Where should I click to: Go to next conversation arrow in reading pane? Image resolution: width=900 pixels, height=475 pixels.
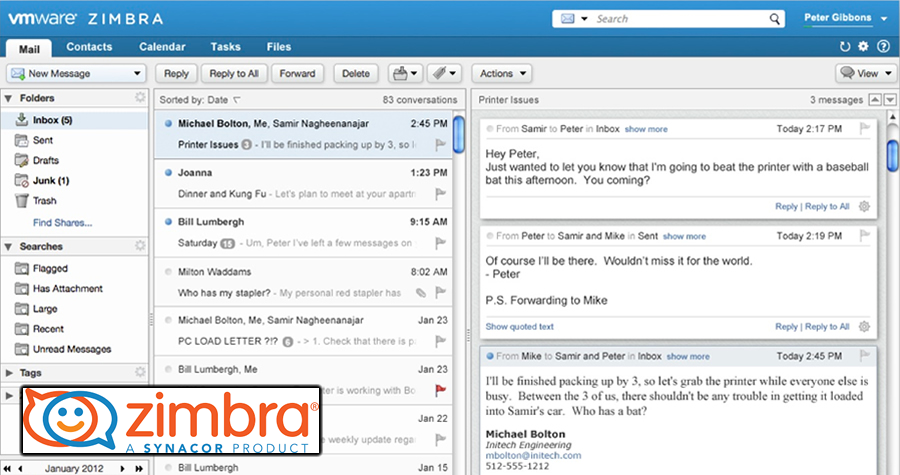pos(890,100)
